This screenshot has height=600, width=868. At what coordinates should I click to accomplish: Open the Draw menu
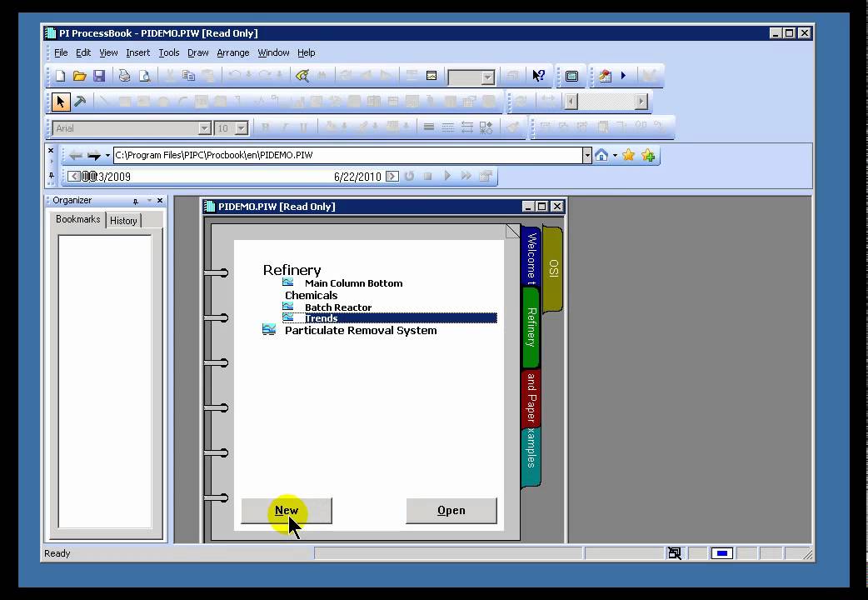pyautogui.click(x=197, y=52)
